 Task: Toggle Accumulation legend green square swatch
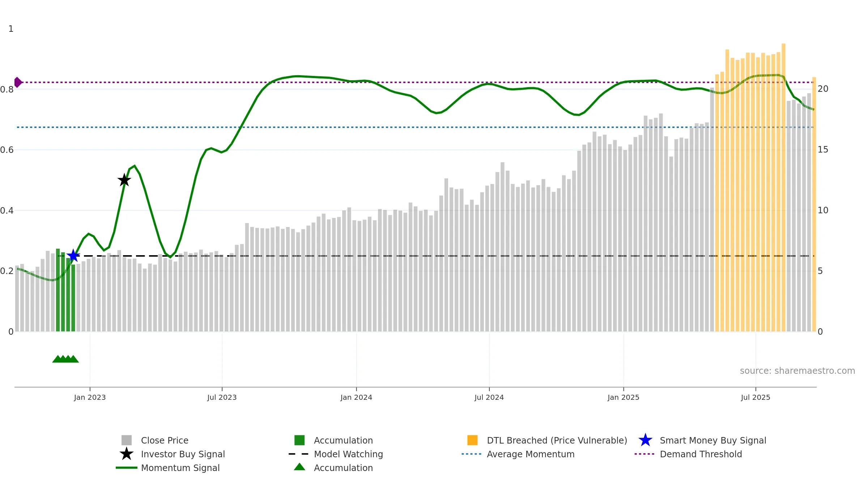[x=299, y=440]
